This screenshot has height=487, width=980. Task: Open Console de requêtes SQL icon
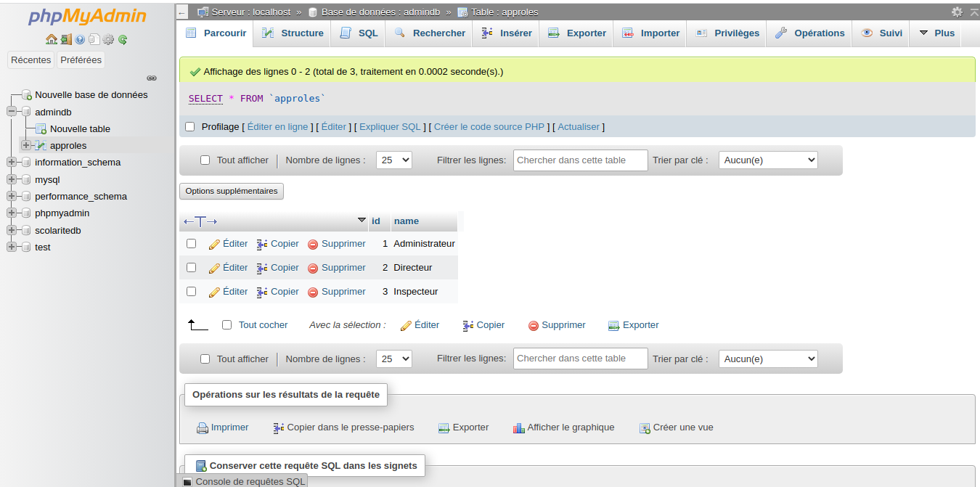(x=187, y=482)
